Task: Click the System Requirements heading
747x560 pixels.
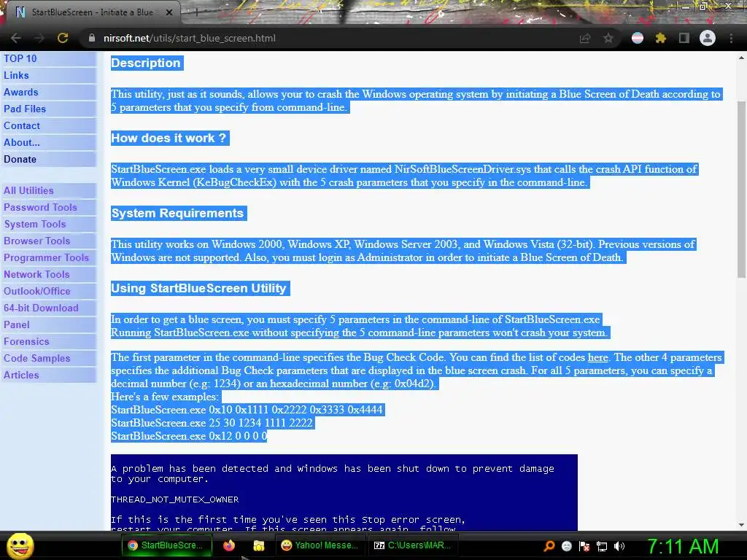Action: (177, 214)
